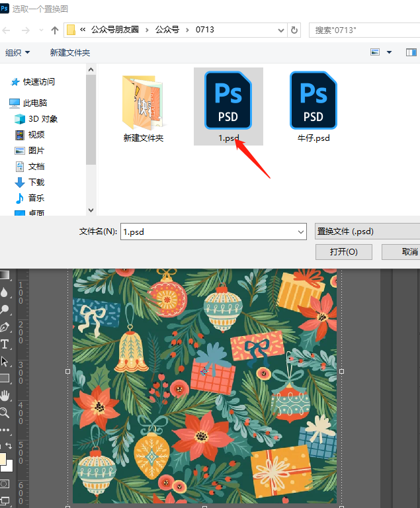Show hidden parent folders in breadcrumb

[83, 30]
